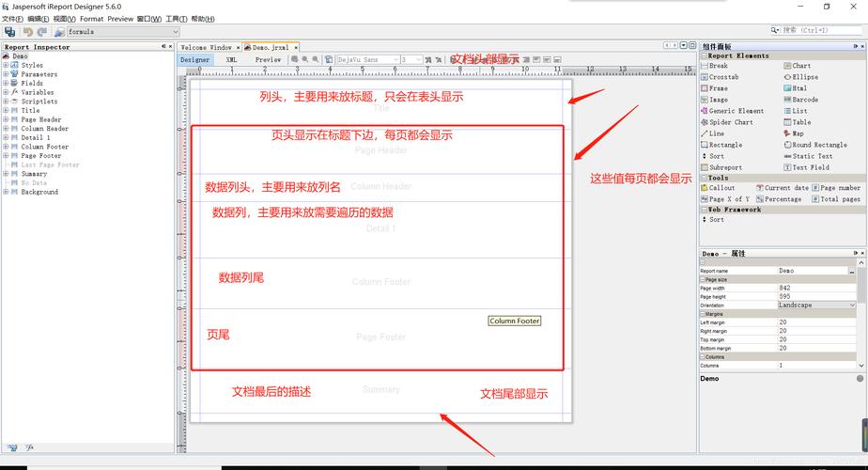Open the font size dropdown

point(411,59)
